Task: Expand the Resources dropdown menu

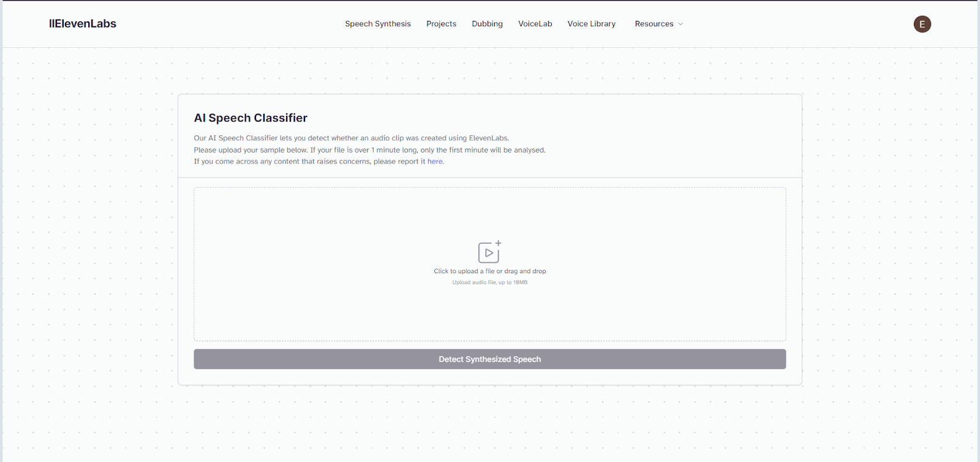Action: 658,24
